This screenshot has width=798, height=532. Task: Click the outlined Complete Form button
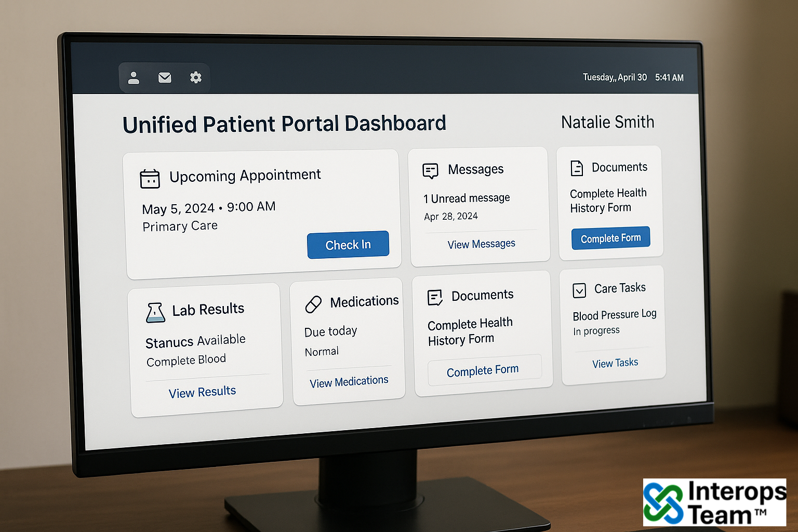click(484, 370)
